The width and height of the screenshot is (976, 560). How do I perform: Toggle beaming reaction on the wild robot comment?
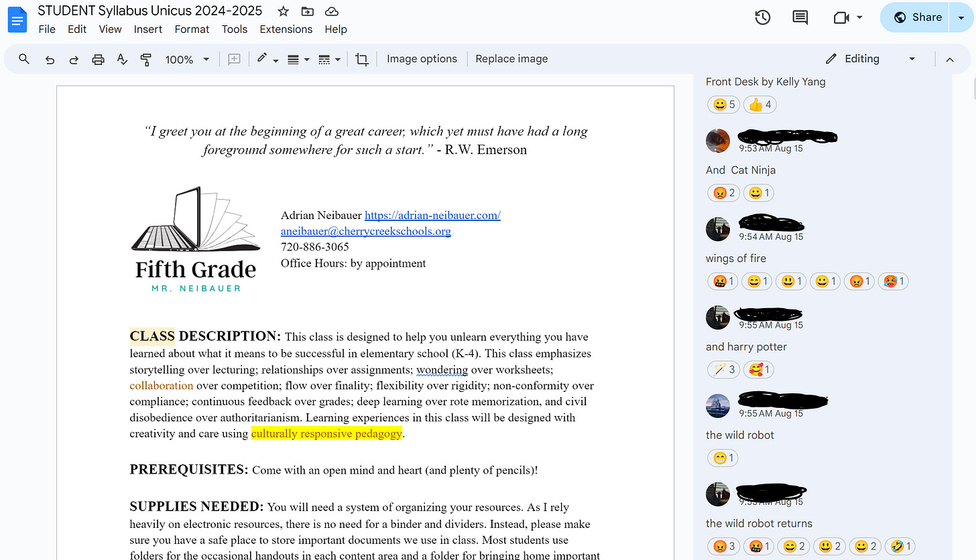tap(723, 458)
